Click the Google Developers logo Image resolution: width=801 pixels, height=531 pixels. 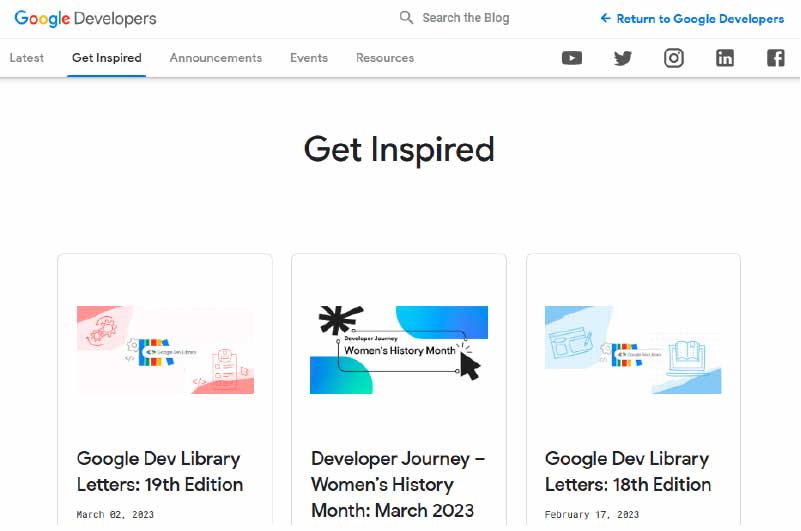tap(85, 18)
